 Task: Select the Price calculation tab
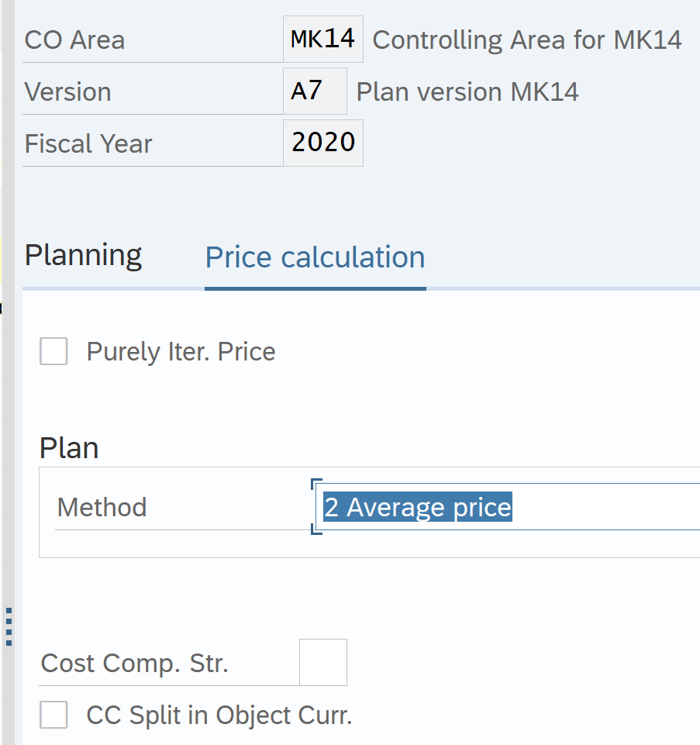pos(315,257)
